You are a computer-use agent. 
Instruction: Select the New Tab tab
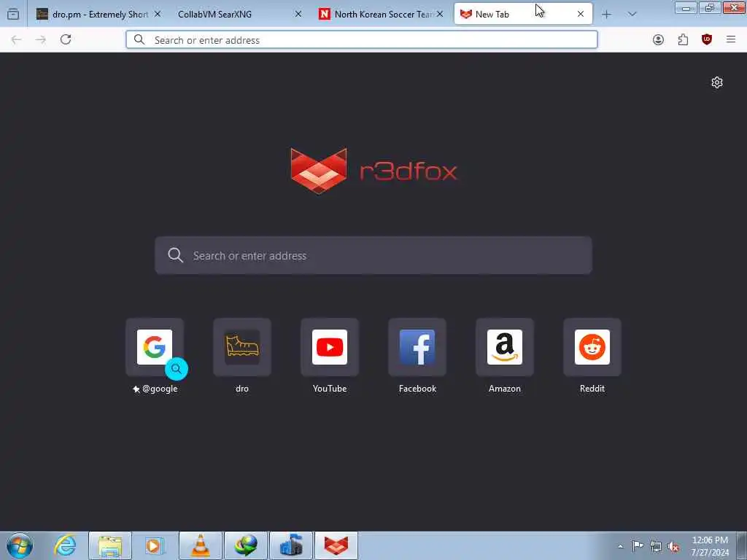tap(522, 14)
